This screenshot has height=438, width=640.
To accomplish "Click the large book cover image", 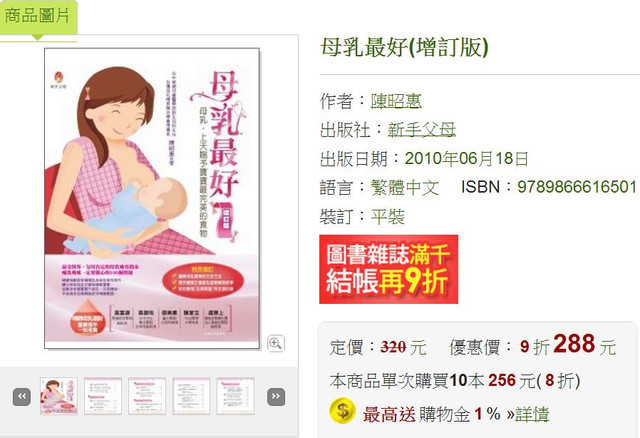I will coord(152,198).
